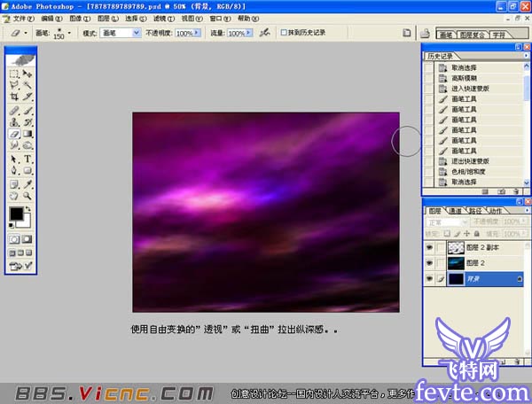532x404 pixels.
Task: Open the 滤镜 (Filter) menu
Action: tap(160, 18)
